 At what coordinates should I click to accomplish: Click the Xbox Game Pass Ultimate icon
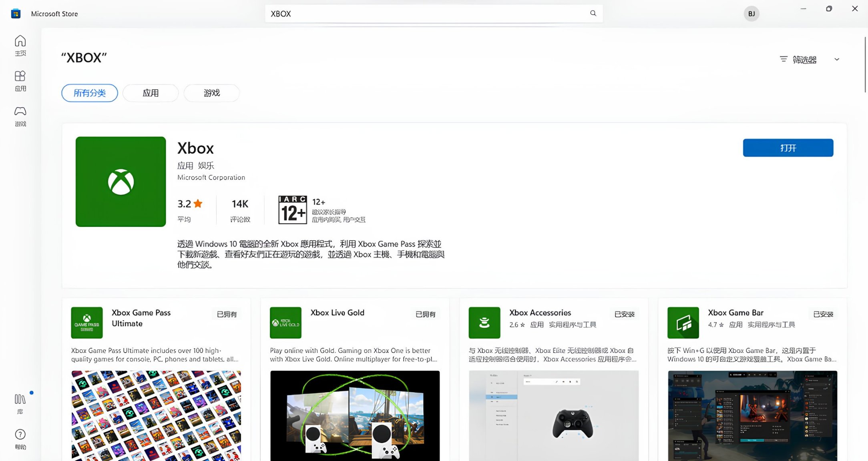(x=87, y=323)
